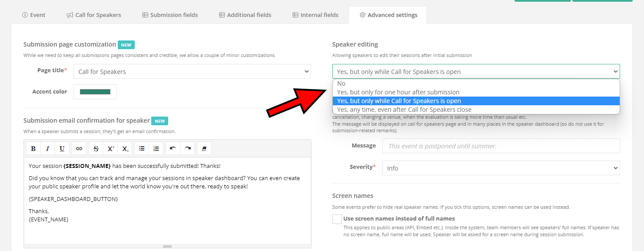Toggle superscript formatting
Screen dimensions: 644x251
(x=111, y=149)
